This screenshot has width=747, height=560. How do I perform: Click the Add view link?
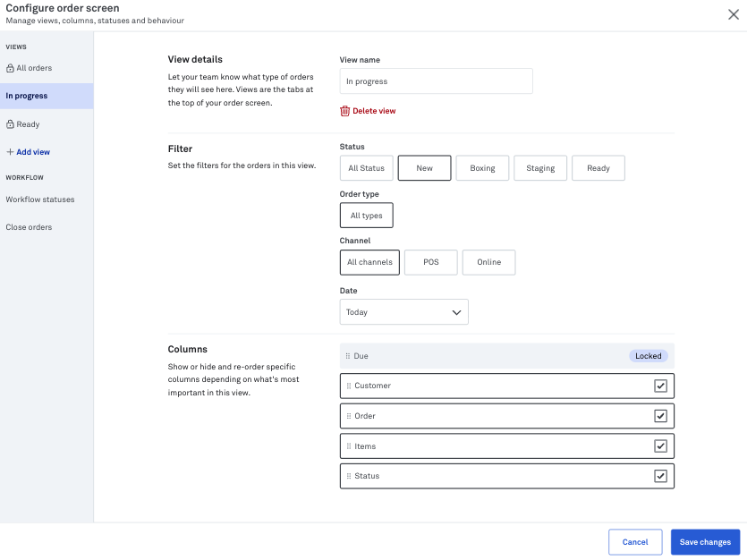(33, 152)
